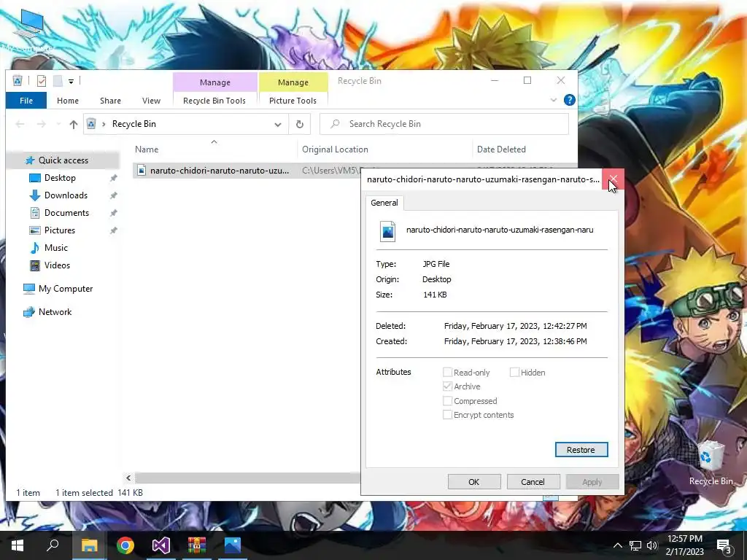Open Customize Quick Access Toolbar dropdown

pyautogui.click(x=71, y=82)
